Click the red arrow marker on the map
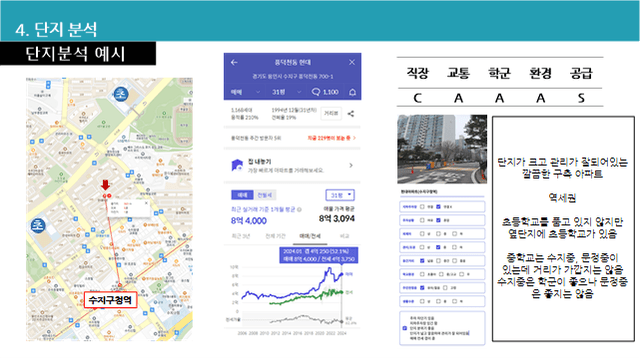The width and height of the screenshot is (640, 360). click(105, 185)
